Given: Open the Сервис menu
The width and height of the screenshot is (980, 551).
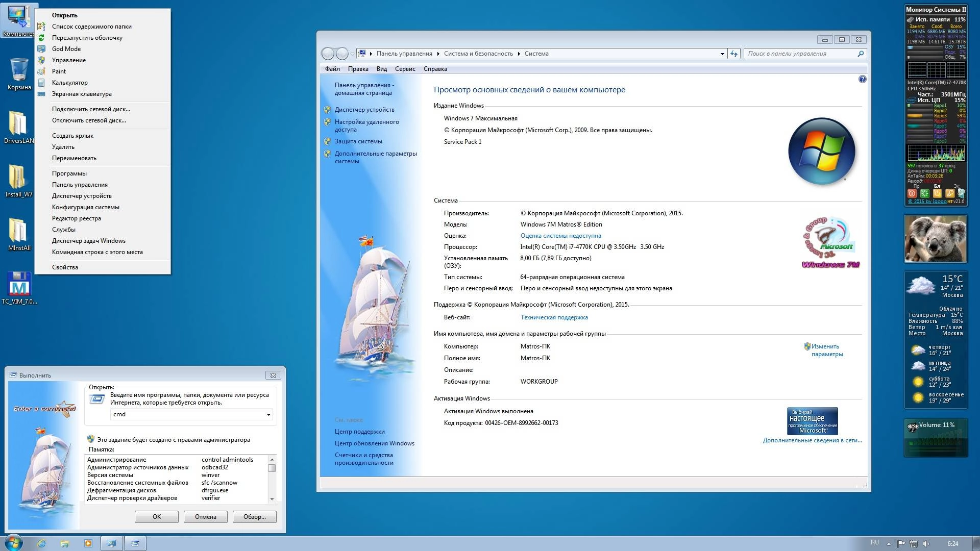Looking at the screenshot, I should click(405, 69).
